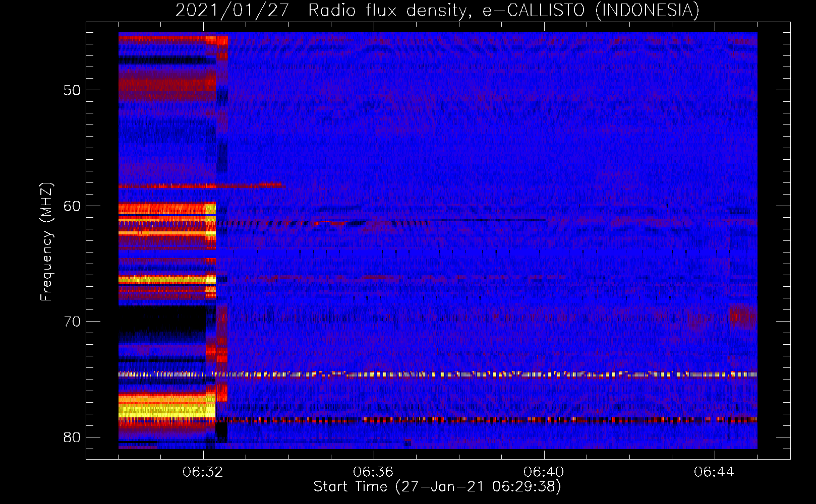
Task: Click the plot title 'Radio flux density, e-CALLISTO (INDONESIA)'
Action: tap(503, 10)
